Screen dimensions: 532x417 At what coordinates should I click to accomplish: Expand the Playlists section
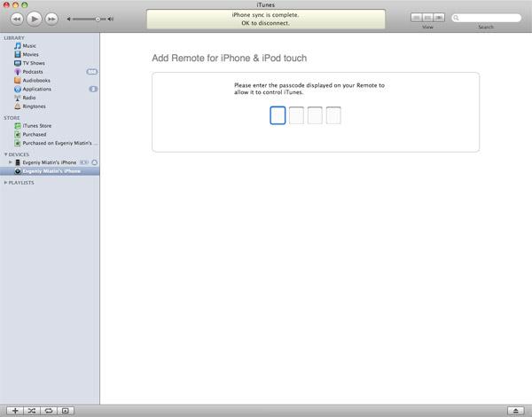(x=5, y=183)
